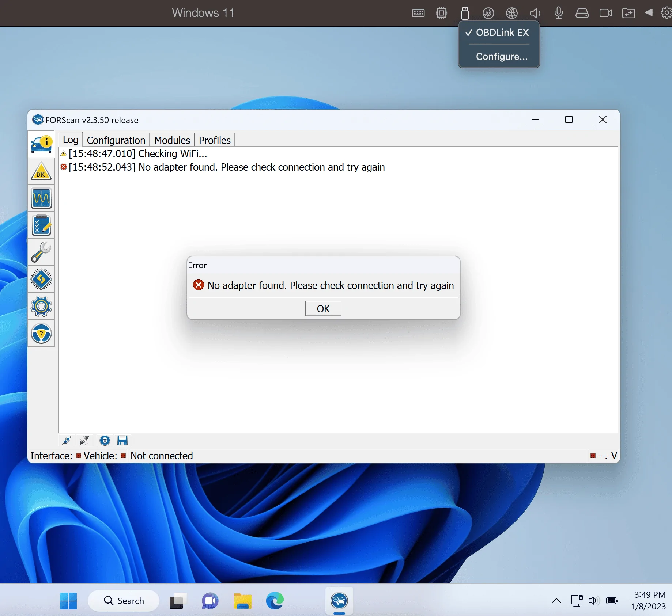672x616 pixels.
Task: Click the 'Checking WiFi...' log entry
Action: pos(134,154)
